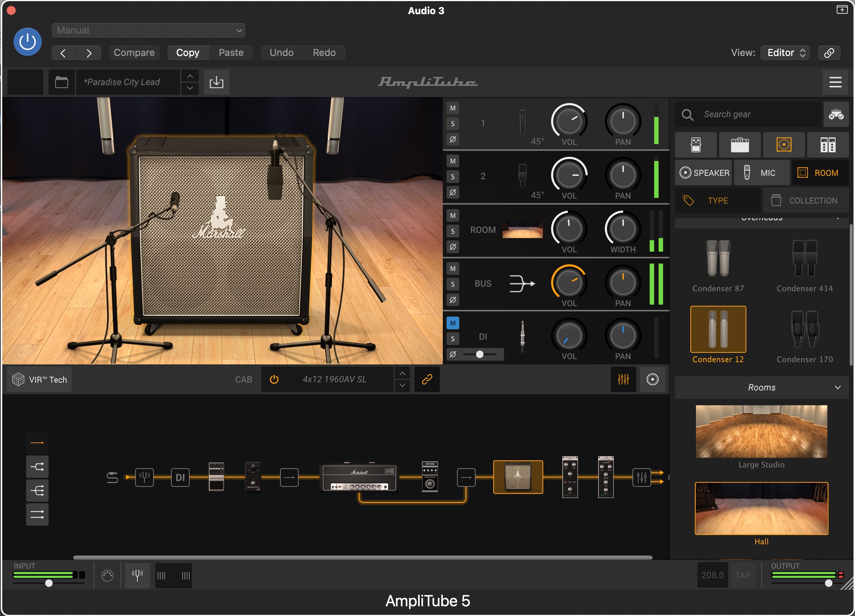The image size is (855, 616).
Task: Select the rack effects gear category icon
Action: tap(828, 145)
